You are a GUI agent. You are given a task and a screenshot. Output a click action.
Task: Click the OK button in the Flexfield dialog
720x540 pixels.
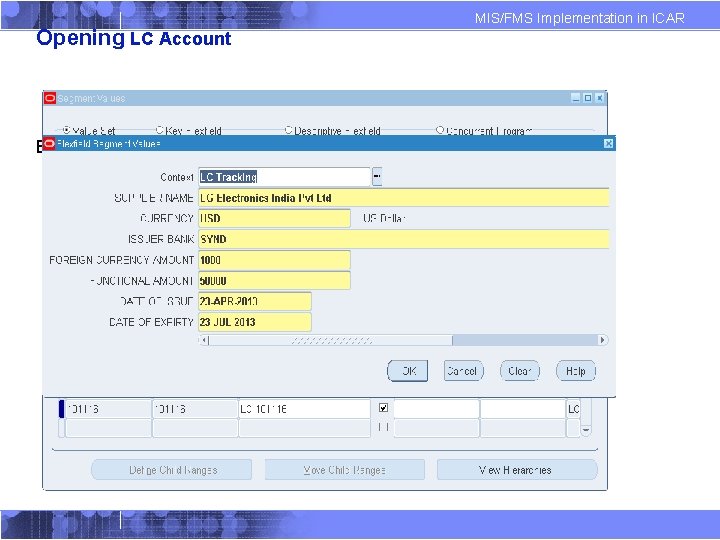(x=407, y=371)
